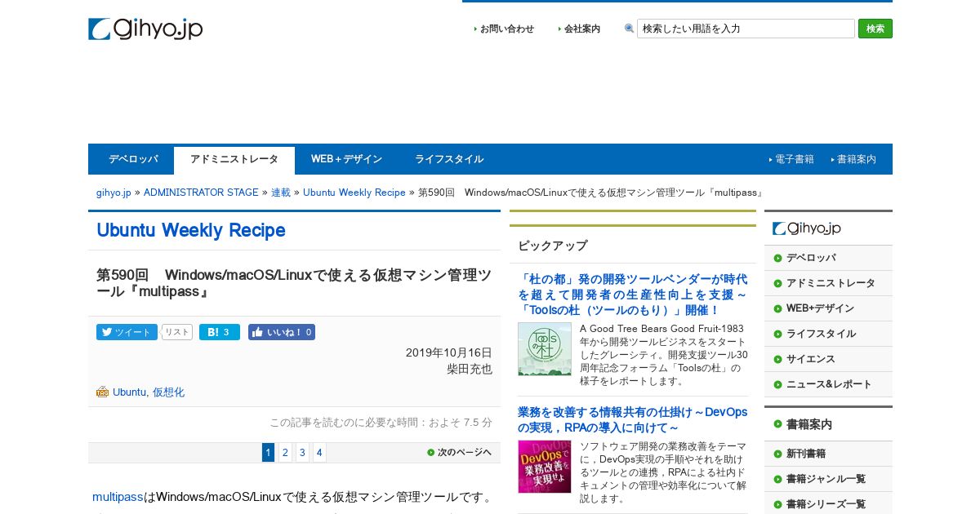980x514 pixels.
Task: Open デベロッパ in the sidebar
Action: [x=828, y=258]
